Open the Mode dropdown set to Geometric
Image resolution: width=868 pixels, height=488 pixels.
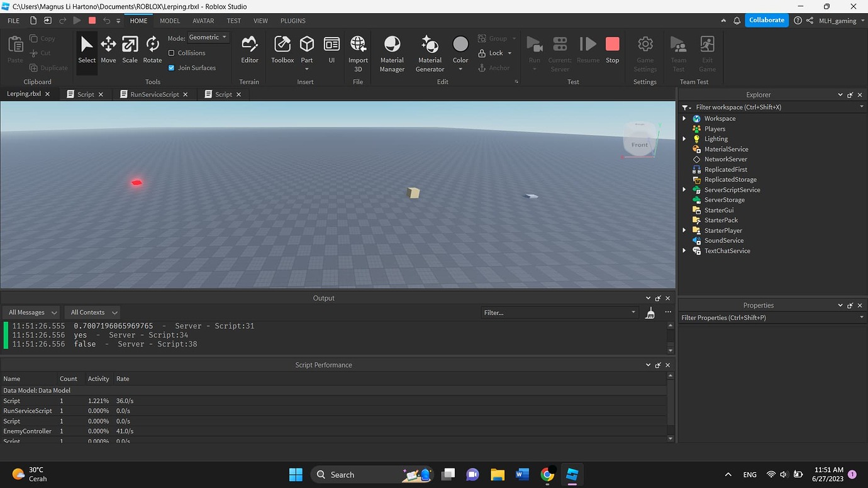click(208, 37)
